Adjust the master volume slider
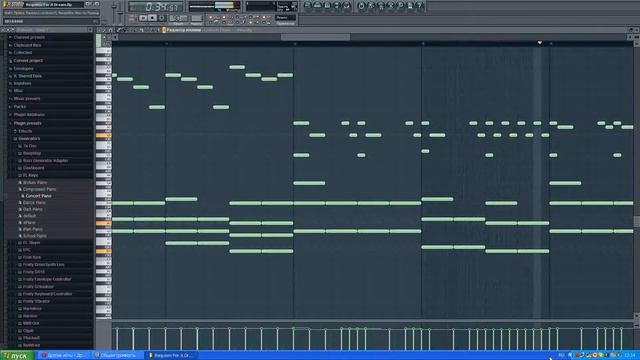The image size is (640, 360). pos(114,7)
